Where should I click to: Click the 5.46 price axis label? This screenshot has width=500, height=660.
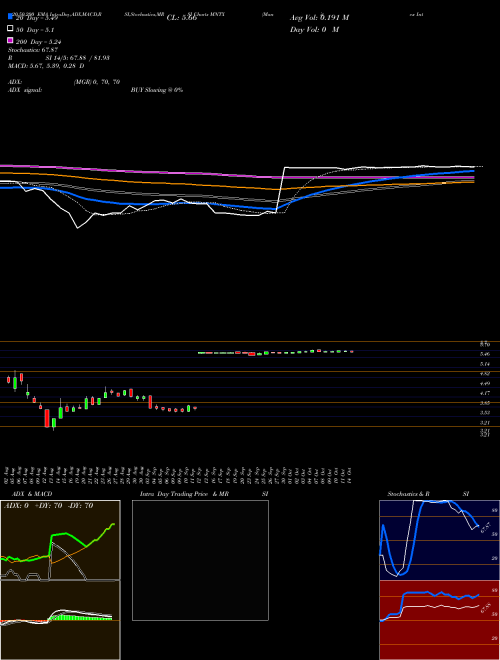click(484, 354)
